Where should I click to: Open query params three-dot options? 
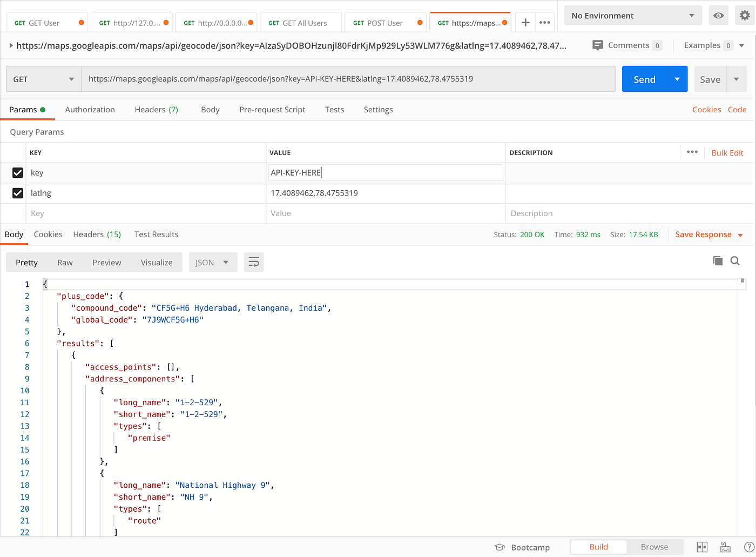[x=692, y=152]
